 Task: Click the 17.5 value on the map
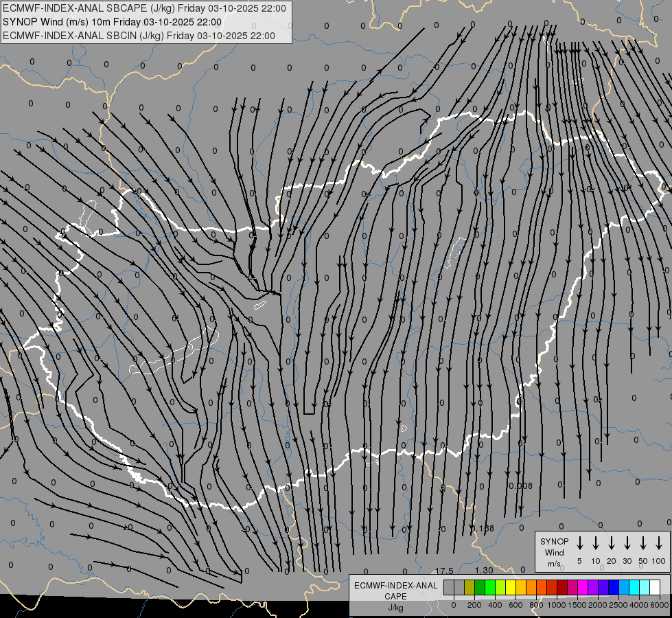pyautogui.click(x=444, y=571)
